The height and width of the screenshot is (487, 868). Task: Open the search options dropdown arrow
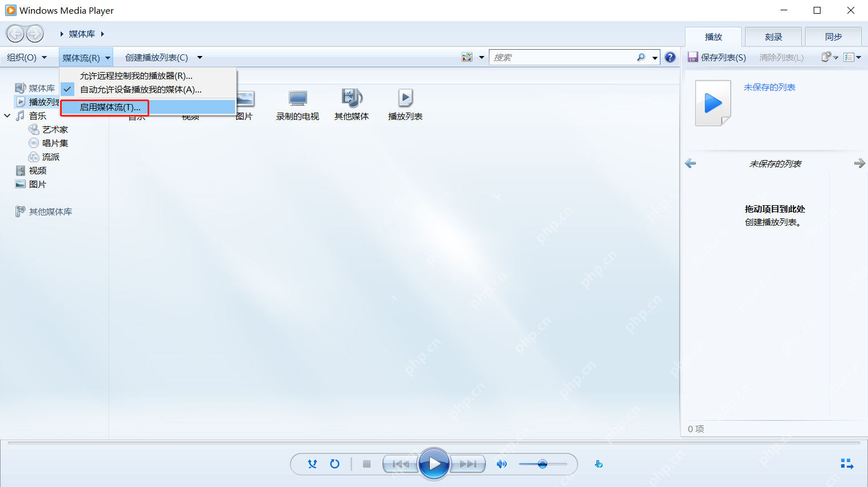[655, 57]
